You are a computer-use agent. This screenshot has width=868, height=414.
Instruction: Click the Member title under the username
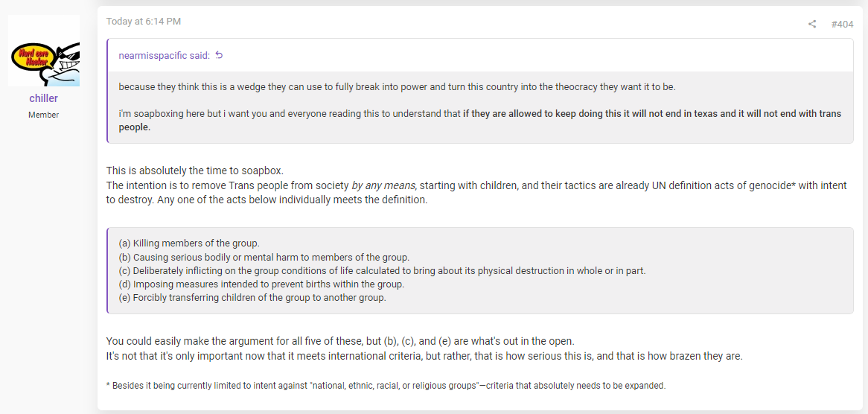pos(44,115)
